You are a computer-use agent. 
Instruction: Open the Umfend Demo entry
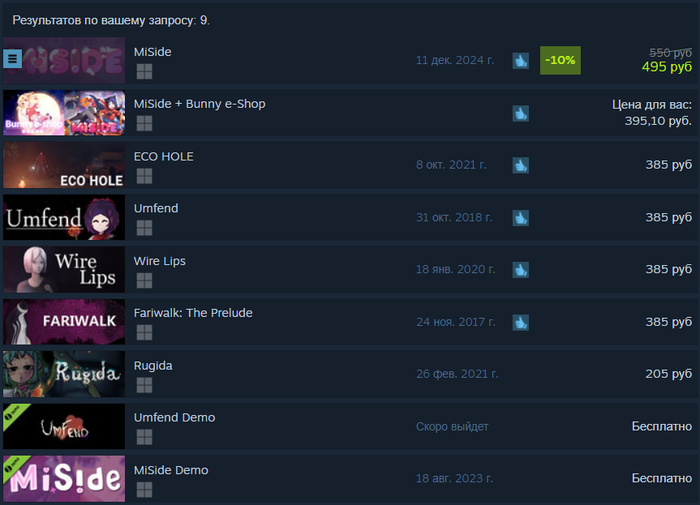coord(175,417)
